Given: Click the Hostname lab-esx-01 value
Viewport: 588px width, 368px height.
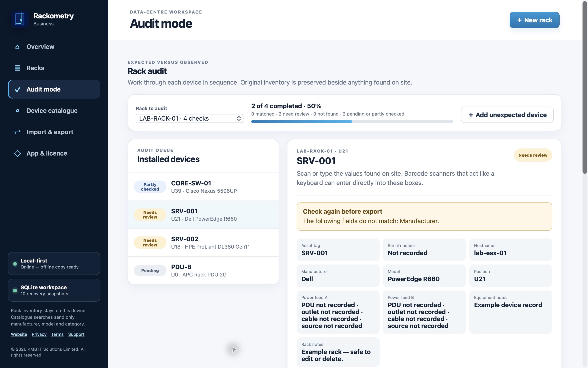Looking at the screenshot, I should coord(490,253).
